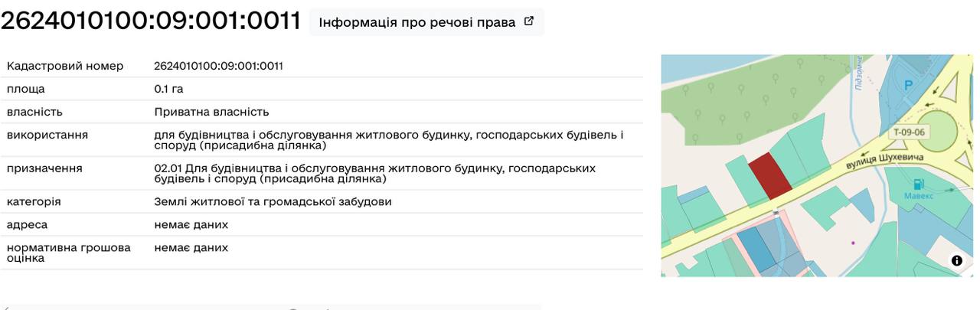Click the fuel station icon above 'Мавекс'
Screen dimensions: 980x310
pyautogui.click(x=917, y=184)
